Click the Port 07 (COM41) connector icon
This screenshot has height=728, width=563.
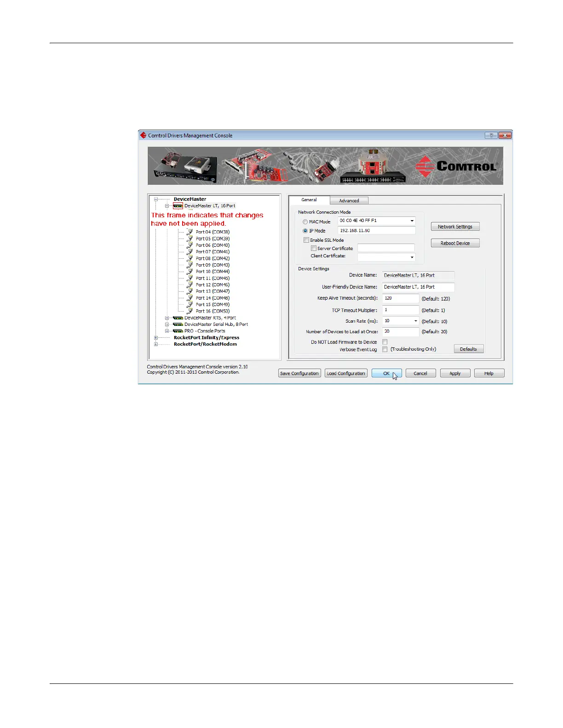[190, 252]
